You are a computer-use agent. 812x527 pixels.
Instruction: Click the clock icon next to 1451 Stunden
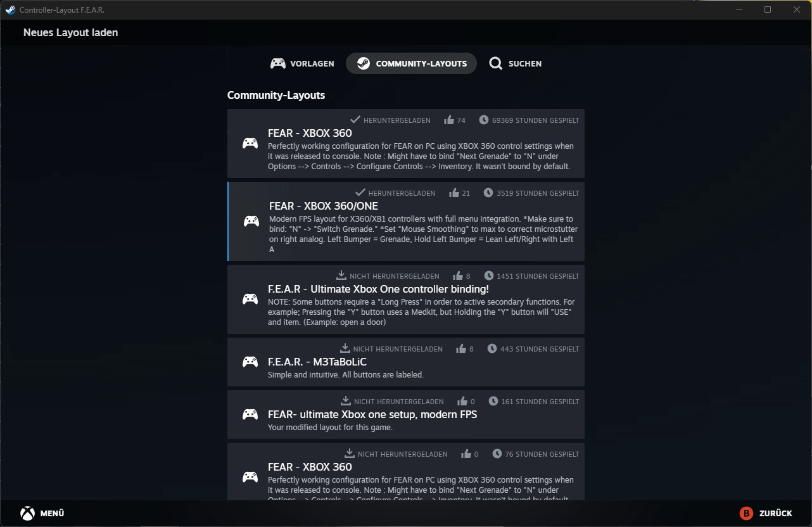pos(489,276)
